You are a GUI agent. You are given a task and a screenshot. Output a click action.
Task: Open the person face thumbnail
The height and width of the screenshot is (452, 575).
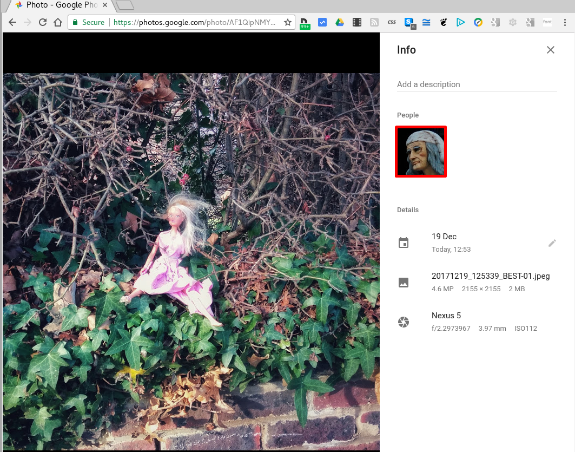pyautogui.click(x=421, y=151)
